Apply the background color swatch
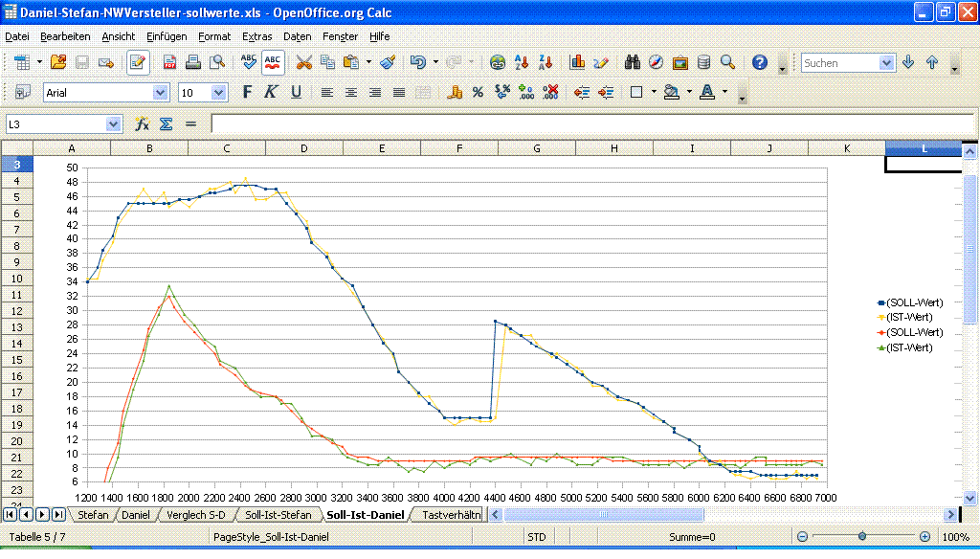 tap(672, 93)
